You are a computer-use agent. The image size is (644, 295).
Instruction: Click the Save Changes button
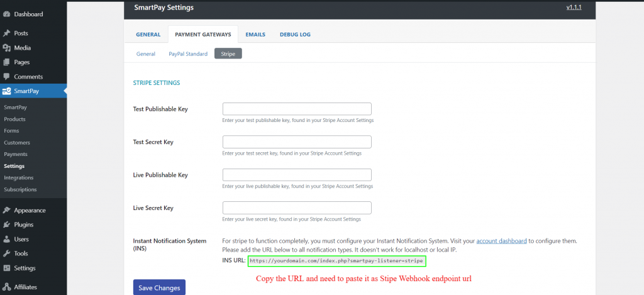coord(159,287)
